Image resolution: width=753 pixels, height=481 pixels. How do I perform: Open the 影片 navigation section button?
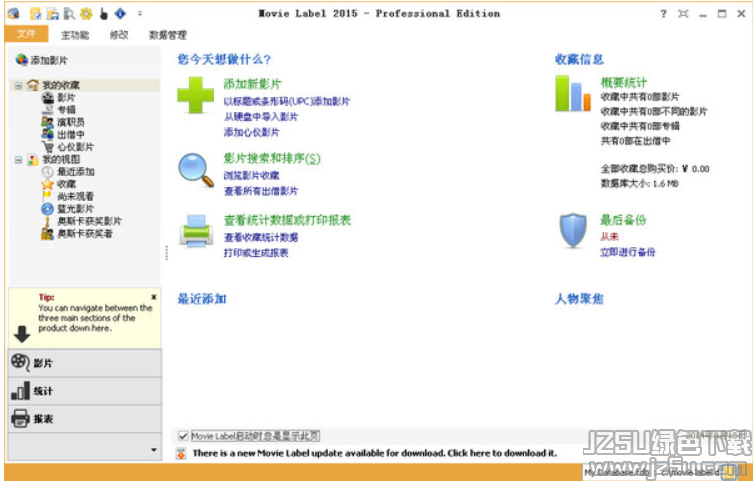click(x=85, y=363)
